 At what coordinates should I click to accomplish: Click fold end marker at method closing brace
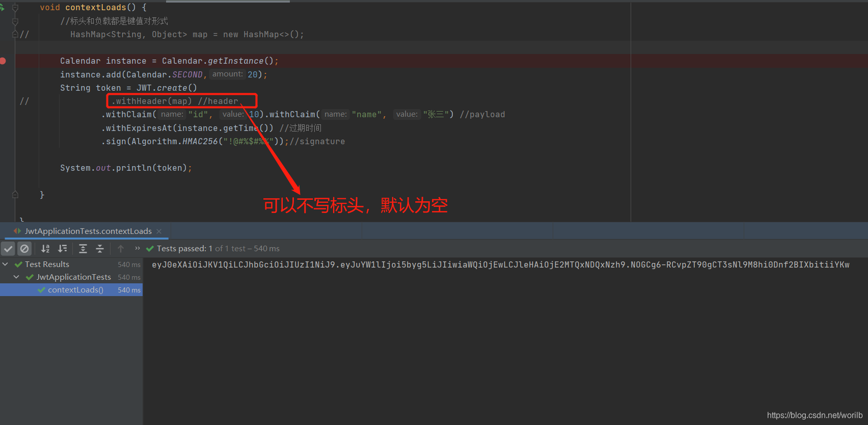click(x=15, y=195)
